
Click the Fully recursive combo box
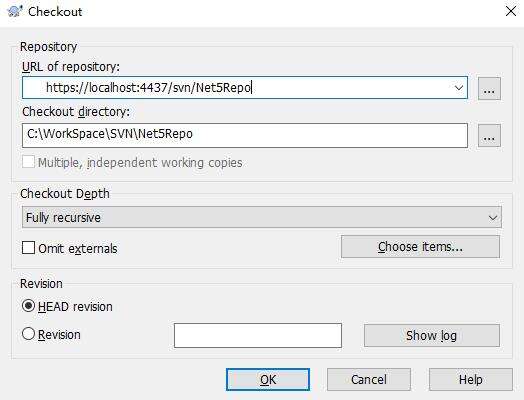pyautogui.click(x=262, y=217)
